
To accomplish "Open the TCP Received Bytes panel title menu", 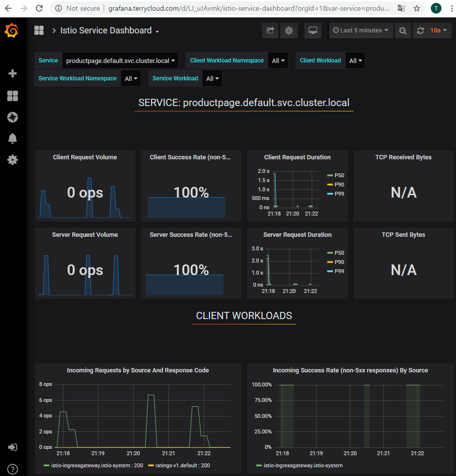I will pos(403,157).
